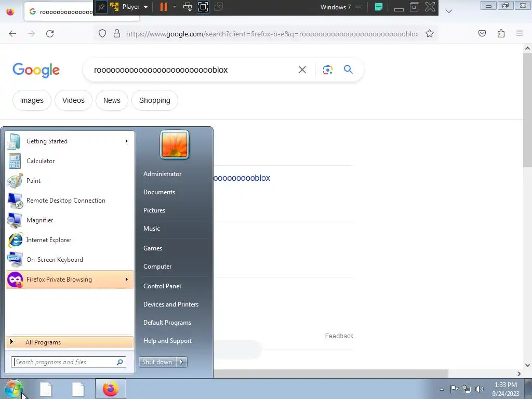The image size is (532, 399).
Task: Open the network tray icon
Action: 467,389
